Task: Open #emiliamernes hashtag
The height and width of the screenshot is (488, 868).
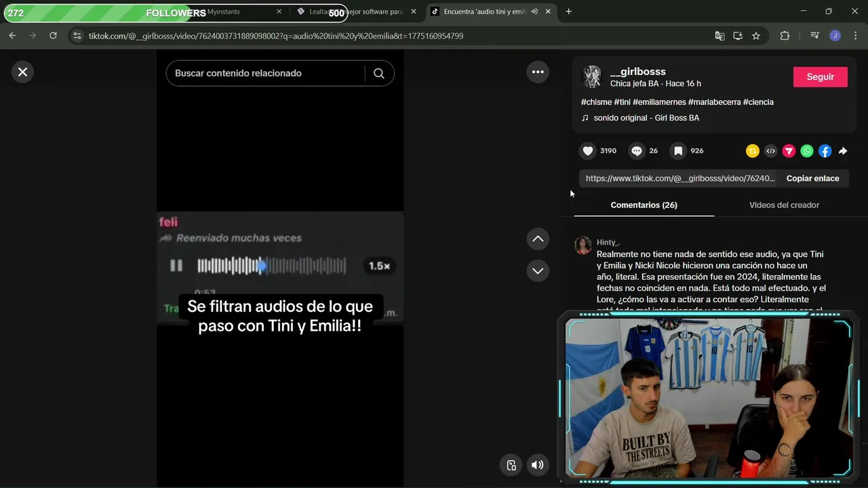Action: pos(659,102)
